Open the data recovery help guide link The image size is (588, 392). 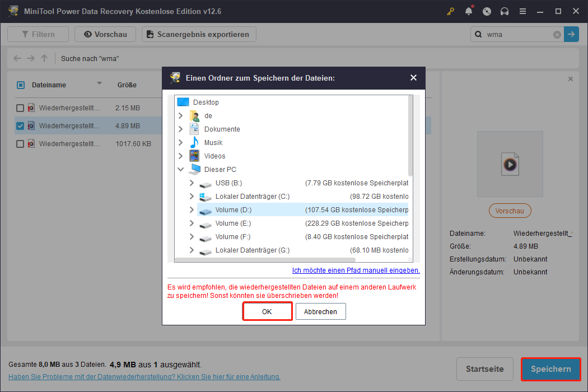pyautogui.click(x=144, y=377)
